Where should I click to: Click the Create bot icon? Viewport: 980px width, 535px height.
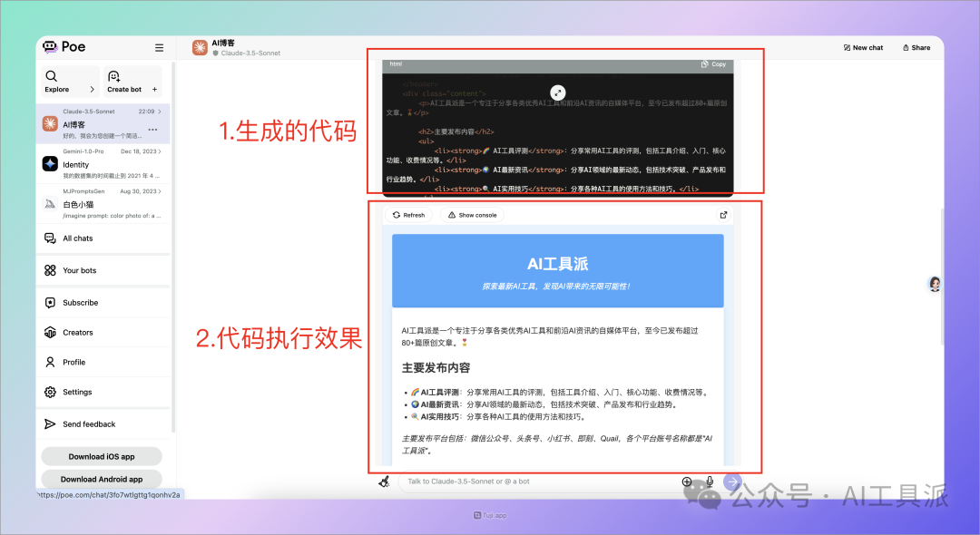(113, 76)
